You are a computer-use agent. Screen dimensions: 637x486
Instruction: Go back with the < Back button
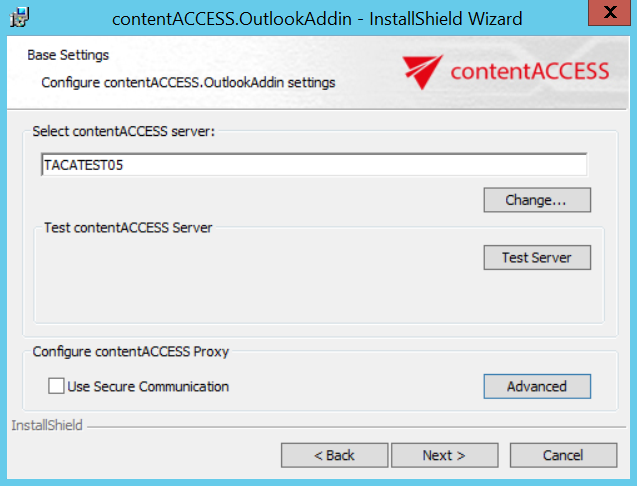[334, 456]
